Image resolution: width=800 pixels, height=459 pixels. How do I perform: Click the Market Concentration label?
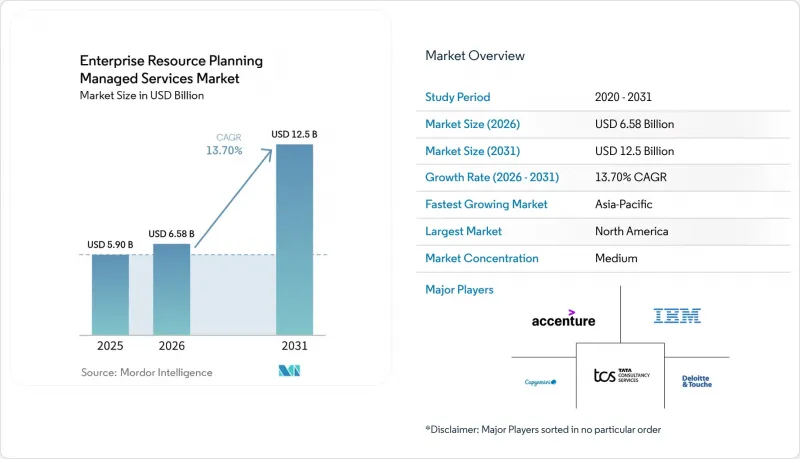[482, 258]
